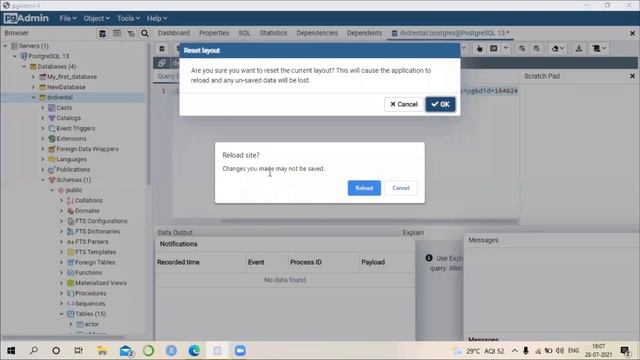Select Functions in the tree
Image resolution: width=640 pixels, height=360 pixels.
click(89, 273)
